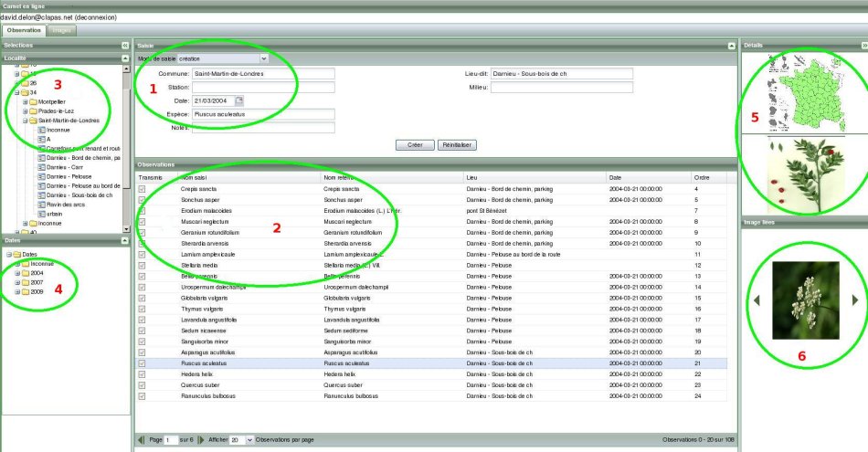Viewport: 868px width, 452px height.
Task: Click the Station input field
Action: pos(263,88)
